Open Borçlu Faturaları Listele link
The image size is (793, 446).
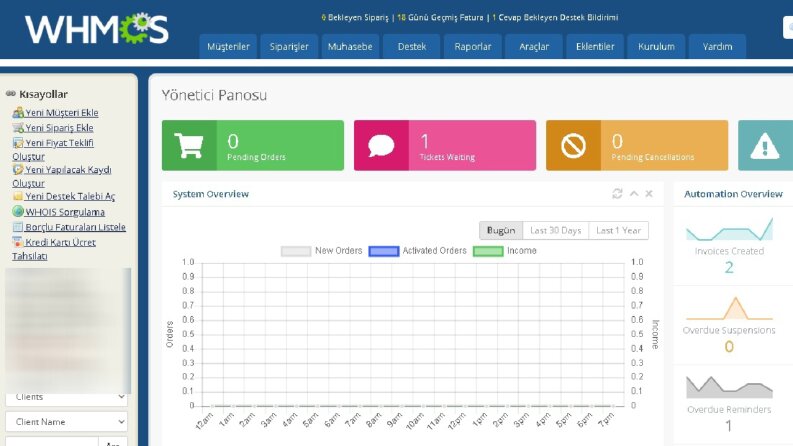pos(75,227)
